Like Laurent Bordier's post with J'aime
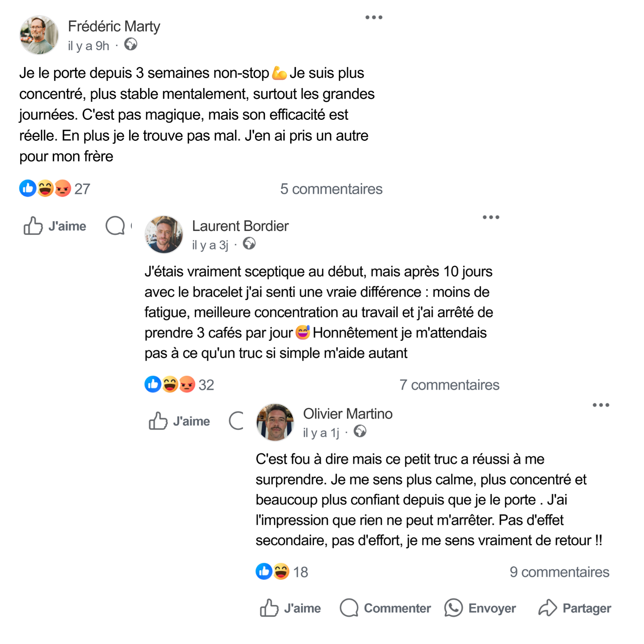The width and height of the screenshot is (644, 644). [x=179, y=421]
